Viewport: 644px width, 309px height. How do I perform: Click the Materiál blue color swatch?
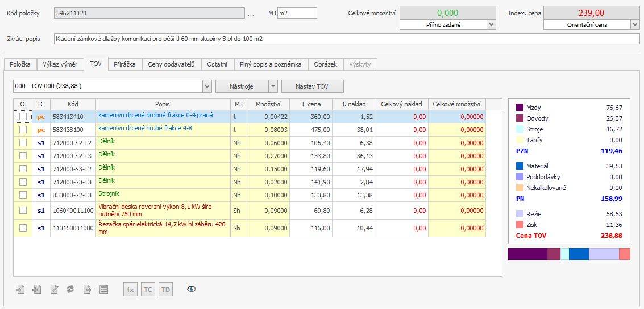point(520,166)
